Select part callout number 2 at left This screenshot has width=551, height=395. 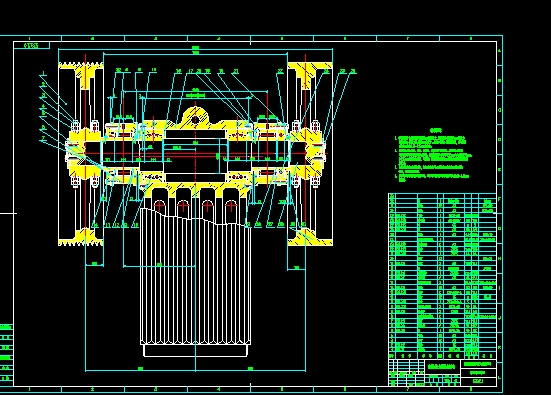tap(44, 84)
